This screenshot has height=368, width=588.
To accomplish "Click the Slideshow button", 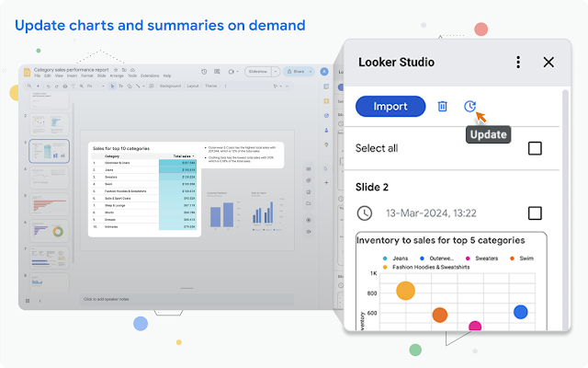I will pos(258,72).
